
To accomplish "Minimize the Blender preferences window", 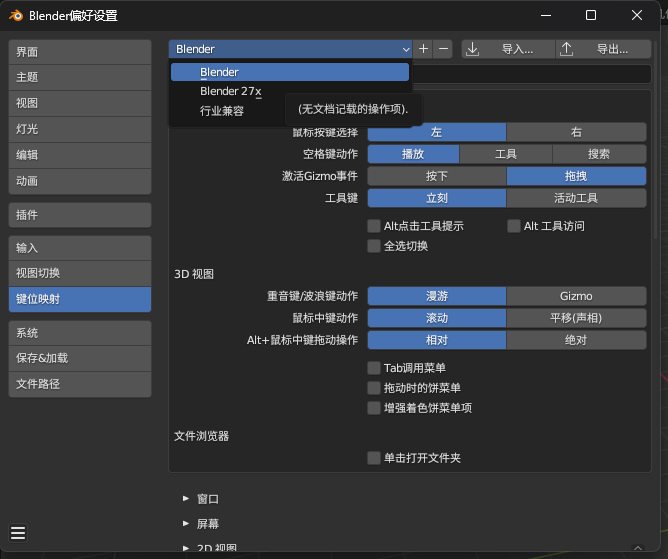I will pos(546,15).
